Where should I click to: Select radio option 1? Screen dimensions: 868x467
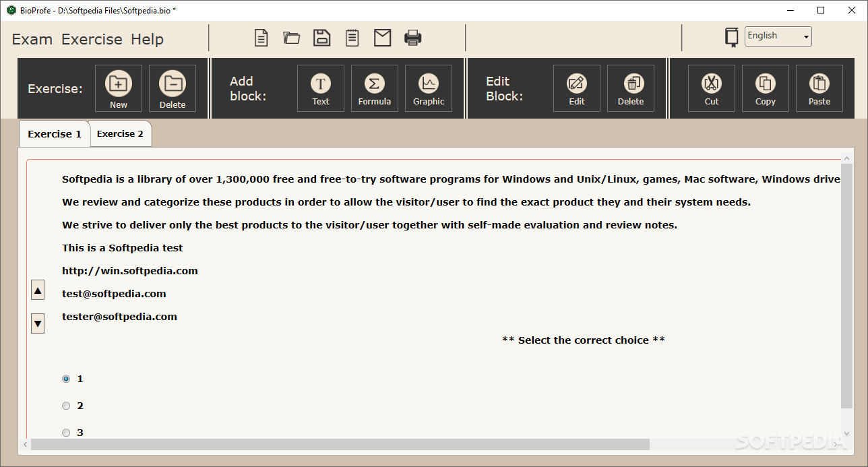(66, 379)
